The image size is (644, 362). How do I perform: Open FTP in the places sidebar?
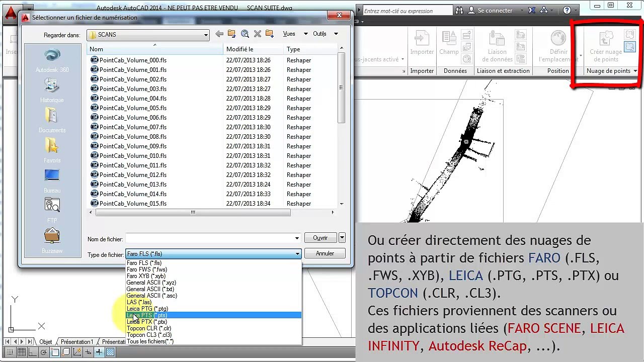pos(52,211)
